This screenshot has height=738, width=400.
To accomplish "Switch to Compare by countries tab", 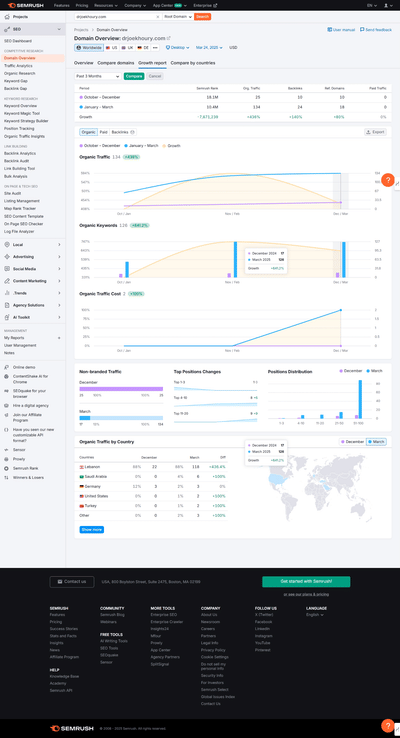I will 193,63.
